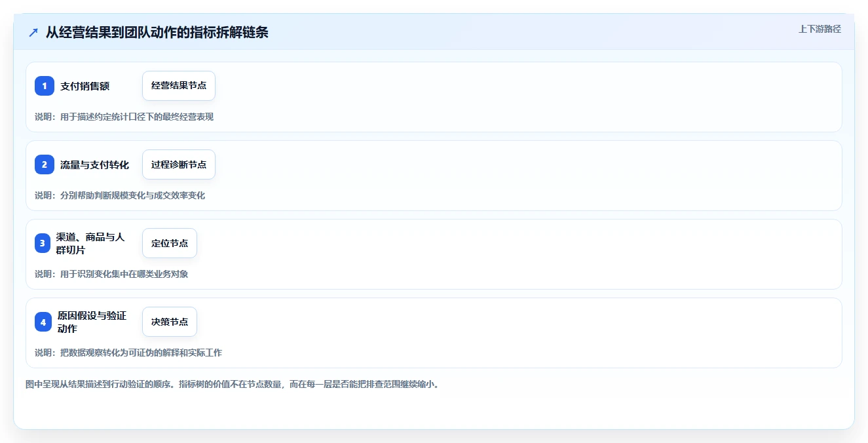Viewport: 868px width, 443px height.
Task: Select the 流量与支付转化 label
Action: [95, 164]
